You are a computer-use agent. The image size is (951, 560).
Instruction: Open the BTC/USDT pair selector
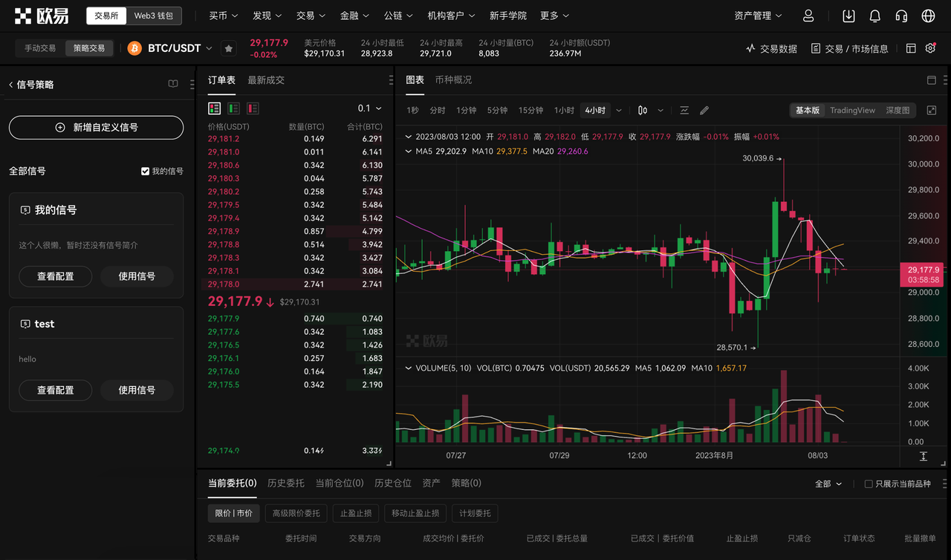coord(175,48)
